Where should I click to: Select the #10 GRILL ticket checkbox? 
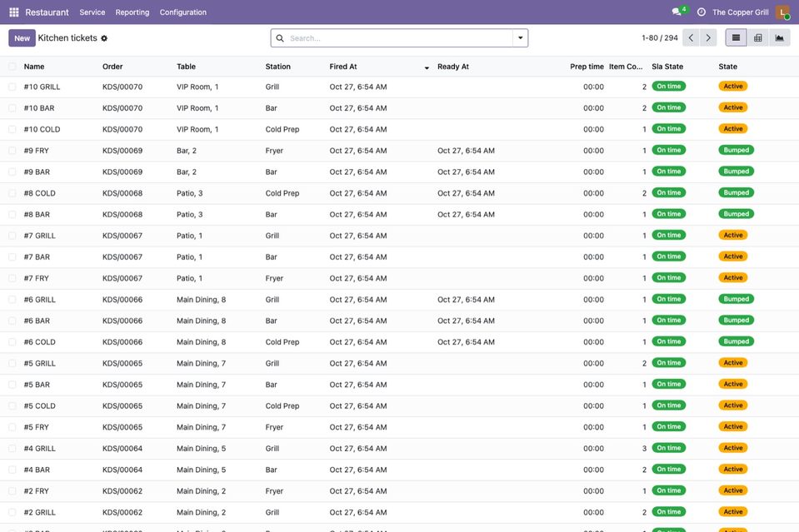[12, 87]
